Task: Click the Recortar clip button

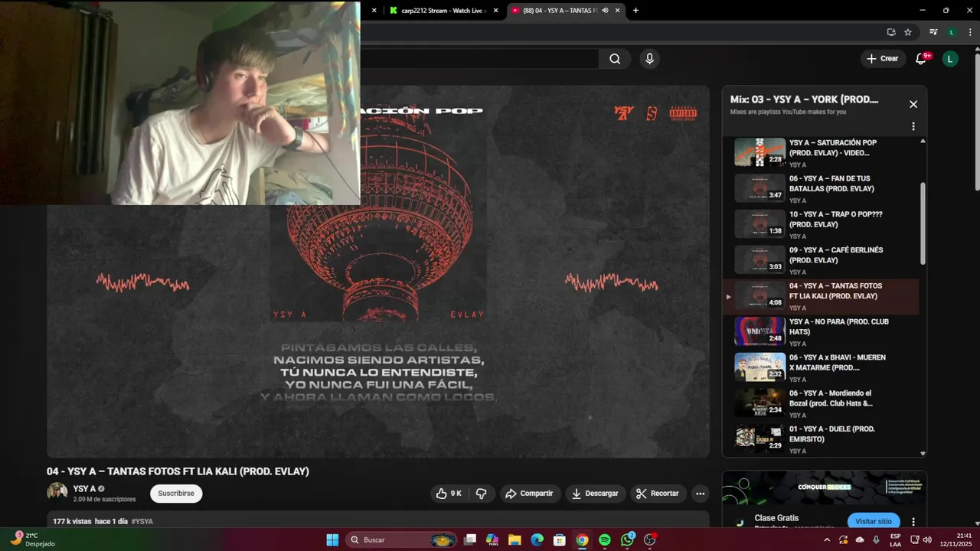Action: tap(658, 494)
